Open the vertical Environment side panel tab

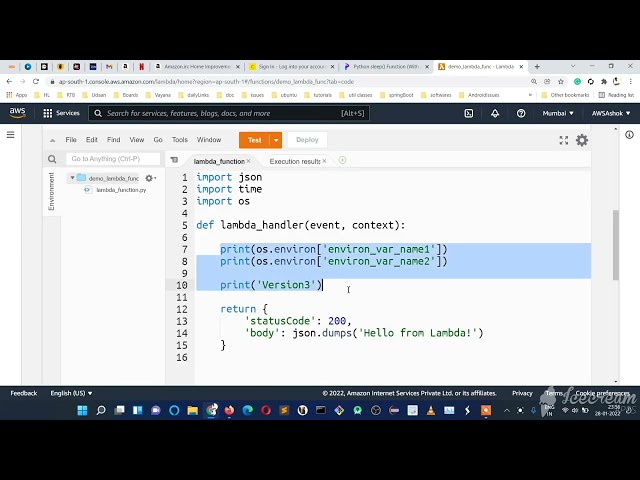point(51,191)
